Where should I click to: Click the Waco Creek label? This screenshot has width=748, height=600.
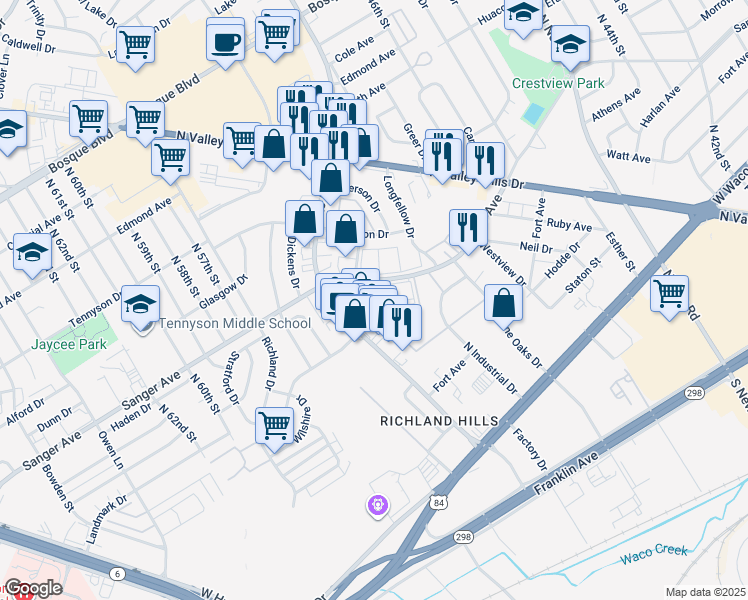click(653, 553)
